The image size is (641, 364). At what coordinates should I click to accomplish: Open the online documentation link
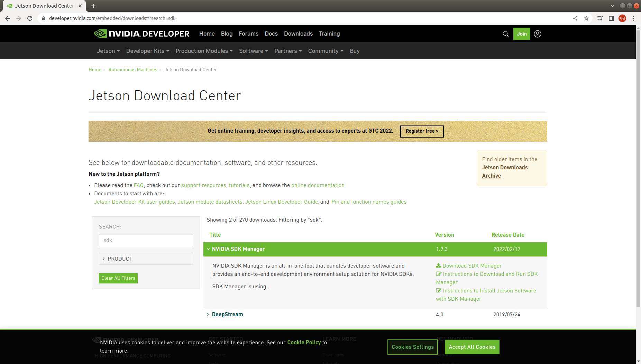[318, 185]
